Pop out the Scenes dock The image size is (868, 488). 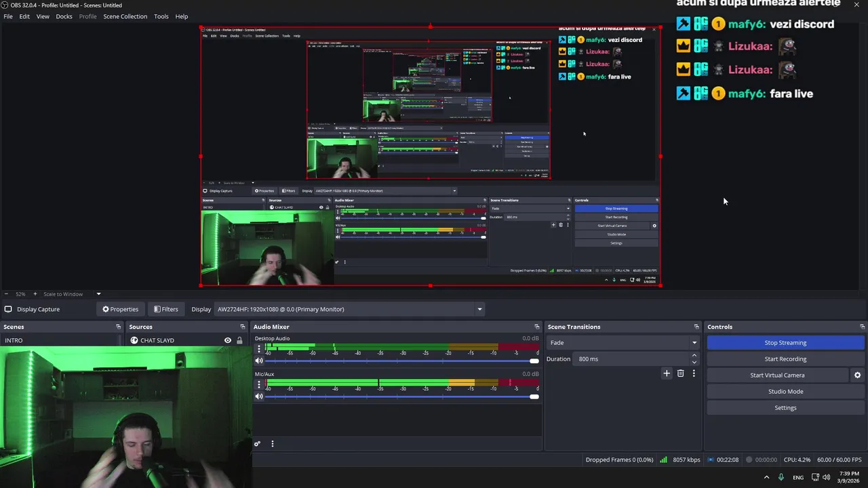(118, 327)
